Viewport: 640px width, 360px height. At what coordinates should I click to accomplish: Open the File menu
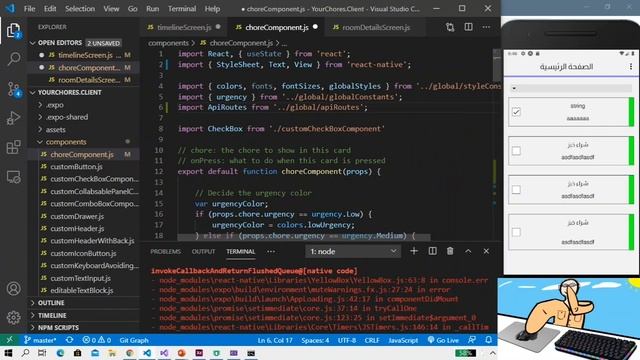coord(29,9)
